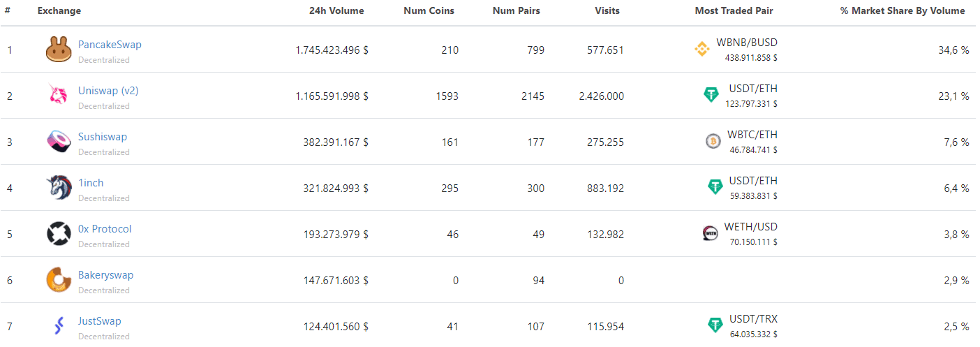Screen dimensions: 980x347
Task: Sort by the Visits column header
Action: pos(607,11)
